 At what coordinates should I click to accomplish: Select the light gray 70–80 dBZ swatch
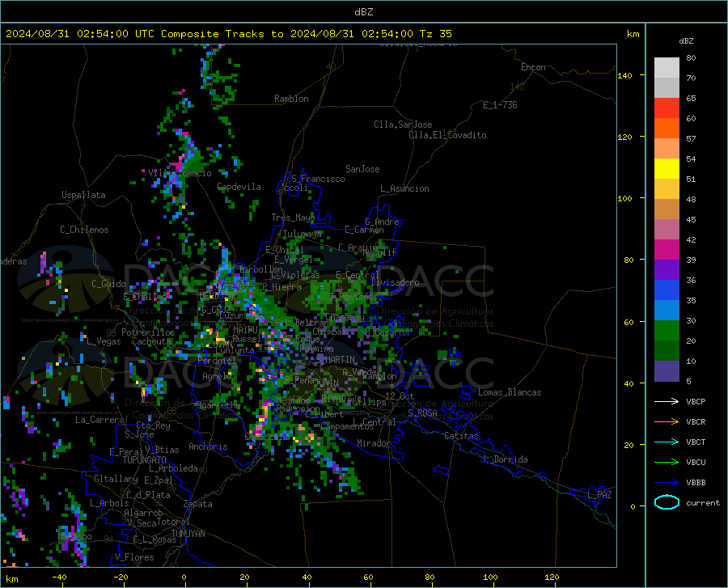click(x=667, y=68)
